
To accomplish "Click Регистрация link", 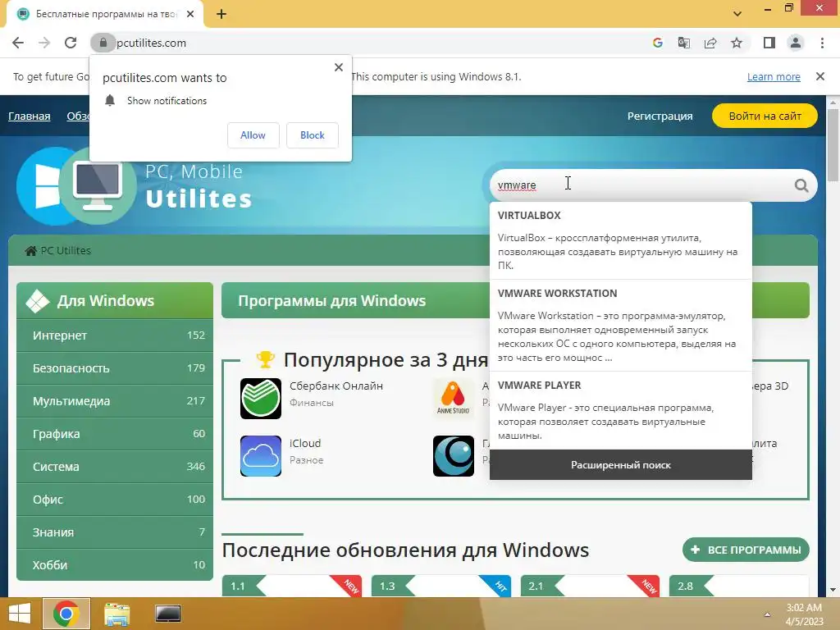I will (660, 116).
